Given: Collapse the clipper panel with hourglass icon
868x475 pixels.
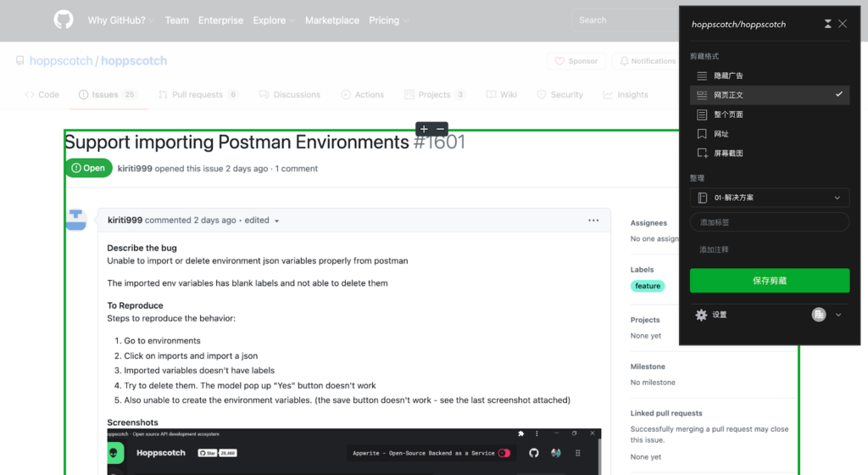Looking at the screenshot, I should [827, 24].
